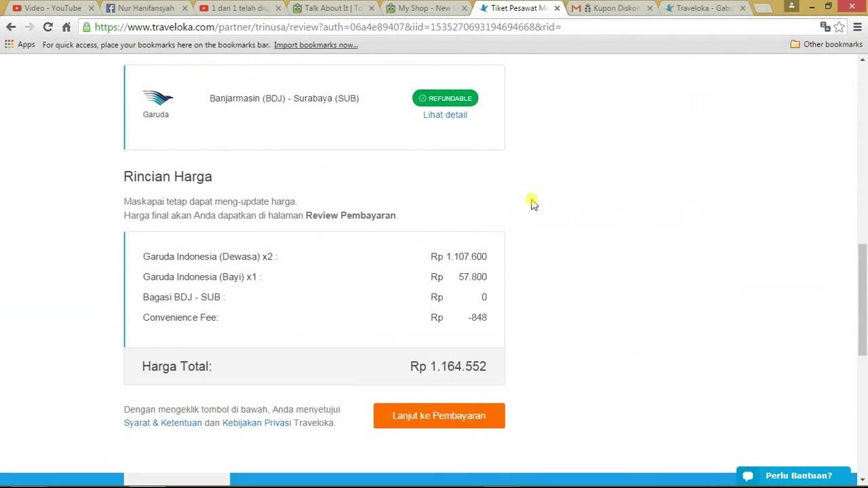Close the Talk About It tab
The image size is (868, 488).
point(371,8)
